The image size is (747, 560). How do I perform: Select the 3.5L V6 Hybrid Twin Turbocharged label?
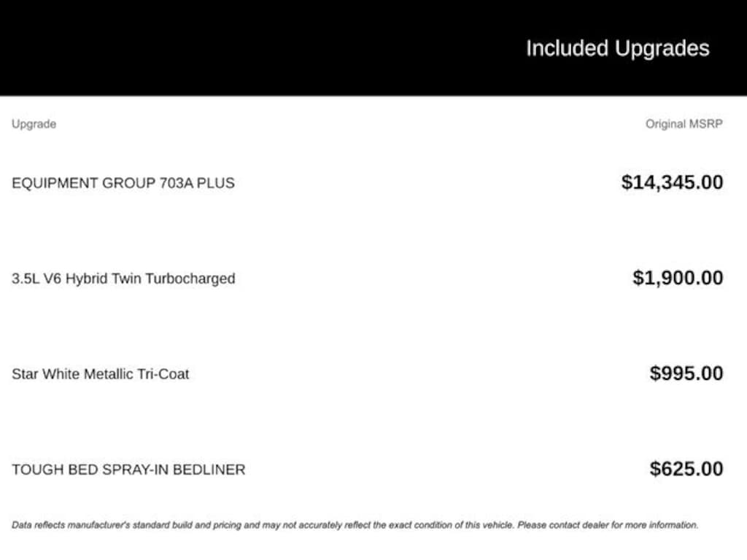pyautogui.click(x=123, y=279)
